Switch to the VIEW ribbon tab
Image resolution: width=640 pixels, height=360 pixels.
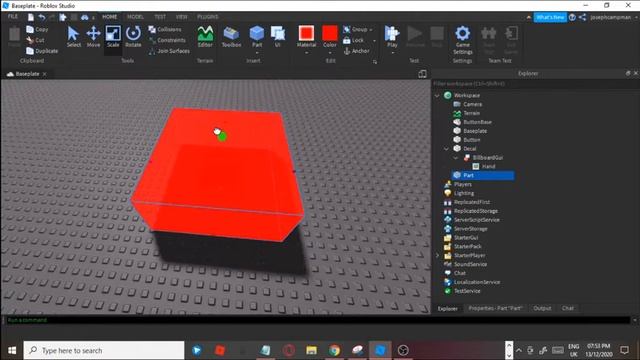[181, 17]
